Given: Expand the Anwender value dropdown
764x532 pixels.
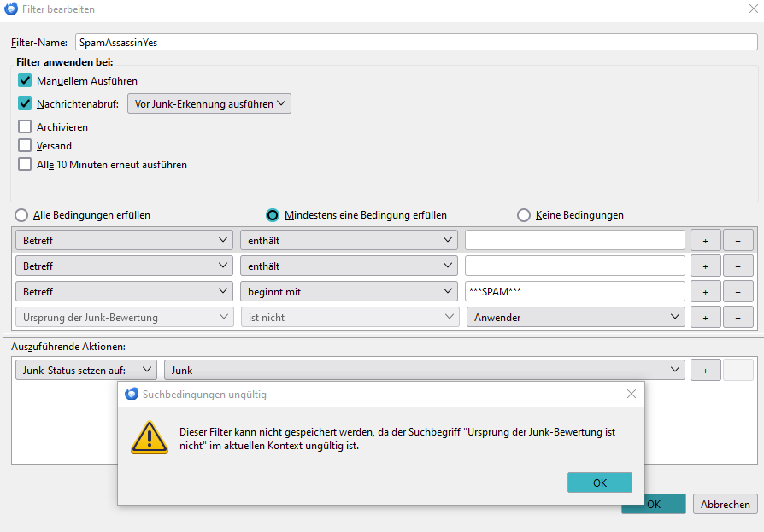Looking at the screenshot, I should 575,318.
